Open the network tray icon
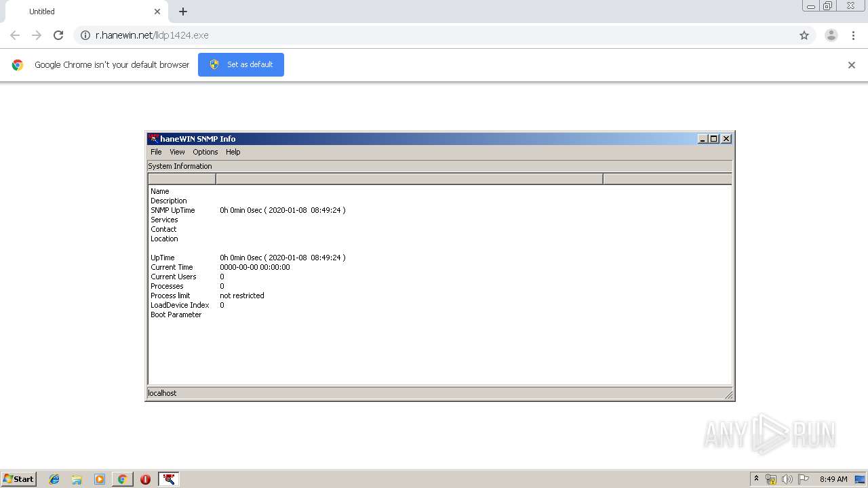 [771, 479]
